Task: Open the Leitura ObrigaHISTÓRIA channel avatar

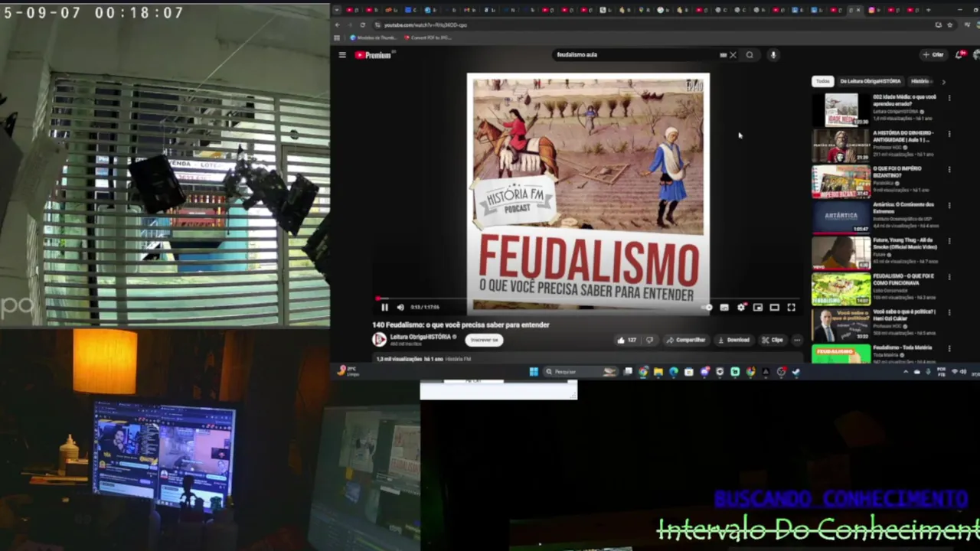Action: click(x=379, y=339)
